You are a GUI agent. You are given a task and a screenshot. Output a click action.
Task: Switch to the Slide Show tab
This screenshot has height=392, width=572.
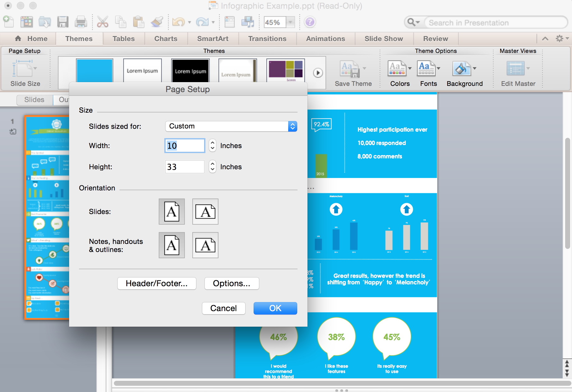click(x=384, y=39)
